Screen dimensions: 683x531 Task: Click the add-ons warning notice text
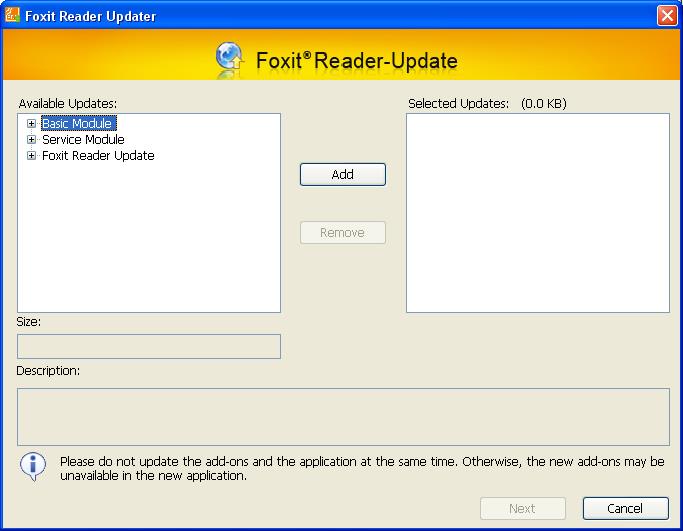(x=362, y=468)
